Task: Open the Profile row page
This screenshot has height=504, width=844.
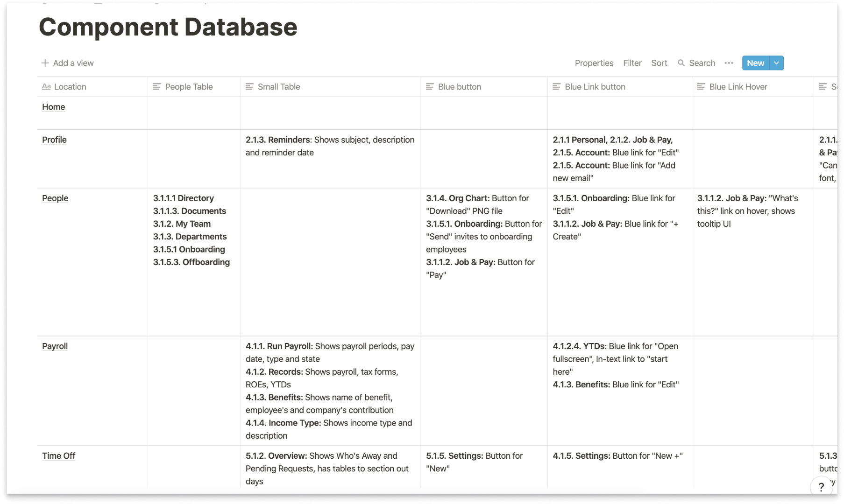Action: [x=54, y=140]
